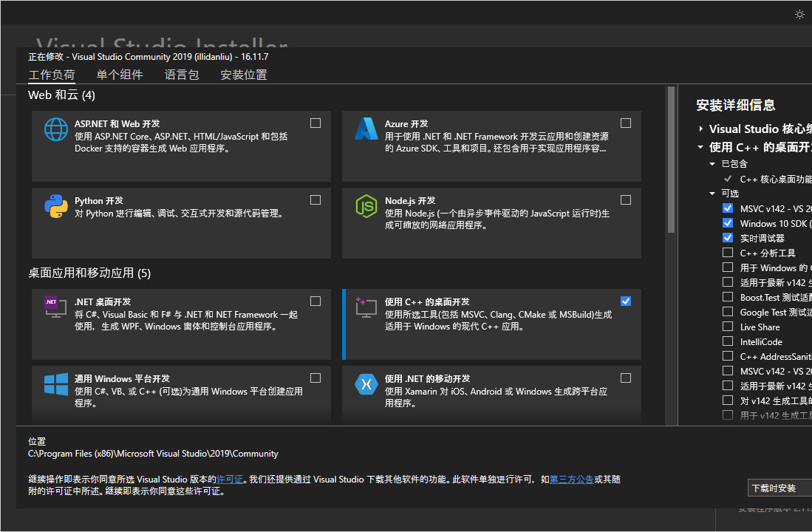
Task: Collapse the 使用 C++ 的桌面开发 details node
Action: [x=700, y=147]
